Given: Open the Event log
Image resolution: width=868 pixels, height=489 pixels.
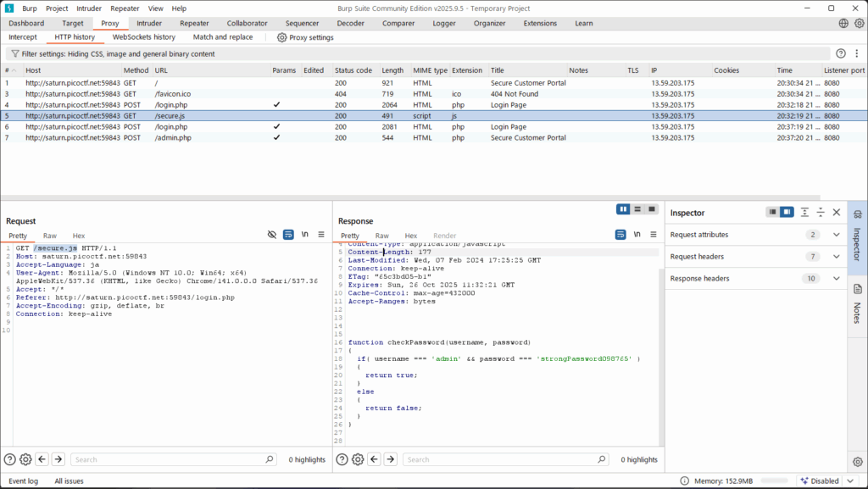Looking at the screenshot, I should pos(23,481).
